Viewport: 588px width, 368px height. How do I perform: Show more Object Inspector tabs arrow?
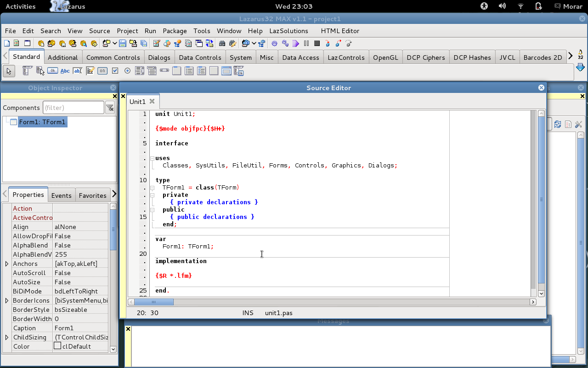(x=114, y=194)
